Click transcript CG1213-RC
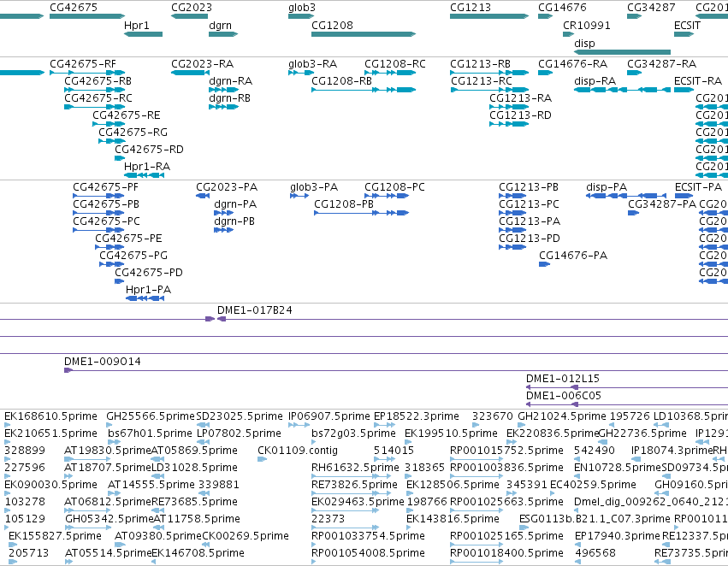728x566 pixels. pyautogui.click(x=481, y=81)
